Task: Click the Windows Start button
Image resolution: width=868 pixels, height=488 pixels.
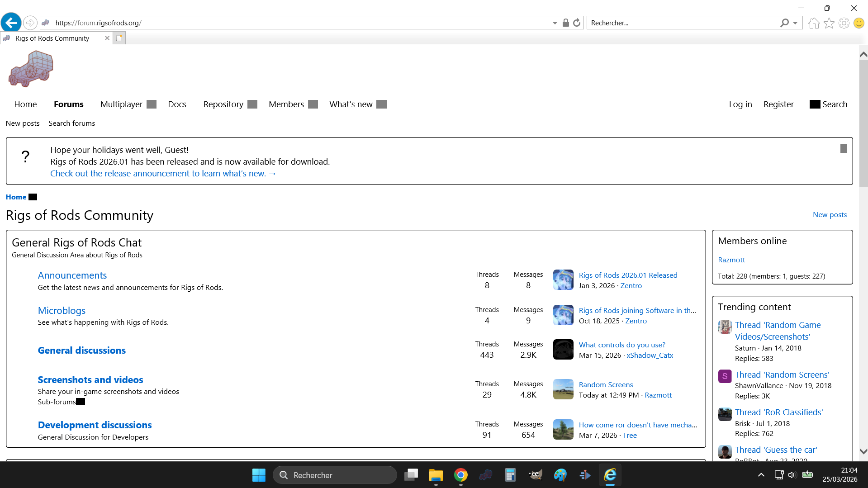Action: [x=259, y=475]
